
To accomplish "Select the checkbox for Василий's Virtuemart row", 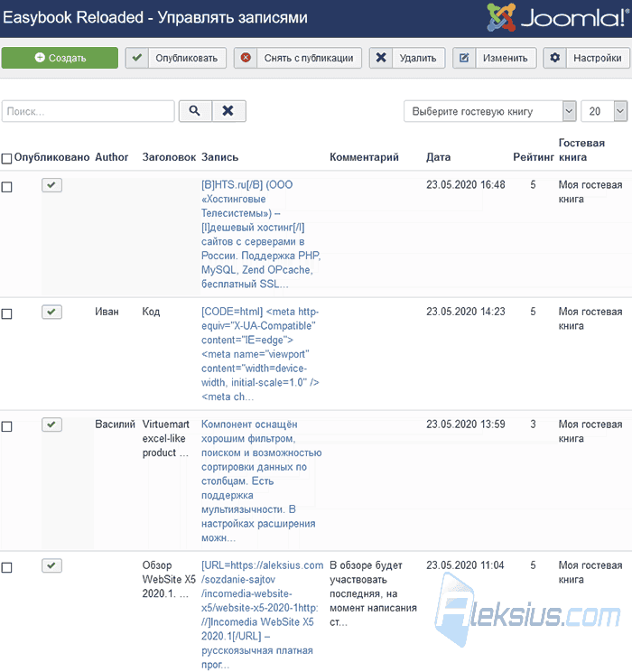I will 7,427.
